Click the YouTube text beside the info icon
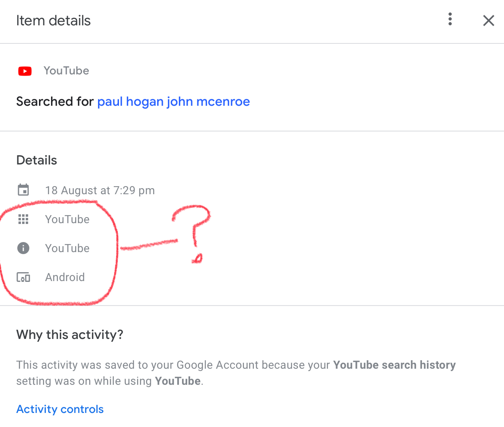 point(67,248)
